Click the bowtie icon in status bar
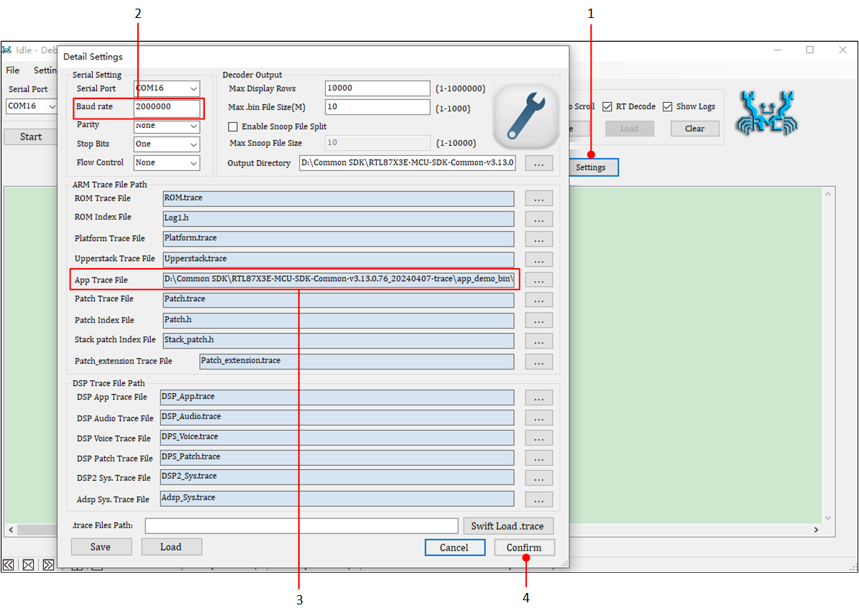859x616 pixels. click(x=28, y=565)
